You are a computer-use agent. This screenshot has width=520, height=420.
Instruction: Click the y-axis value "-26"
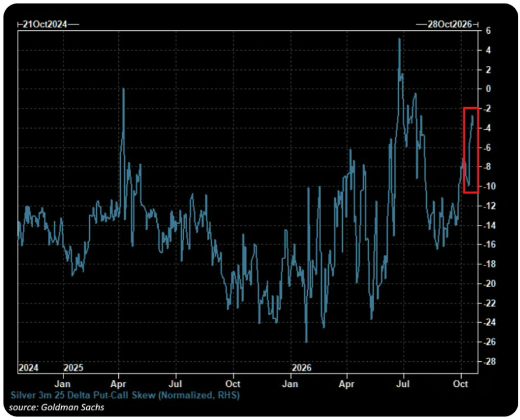[489, 342]
